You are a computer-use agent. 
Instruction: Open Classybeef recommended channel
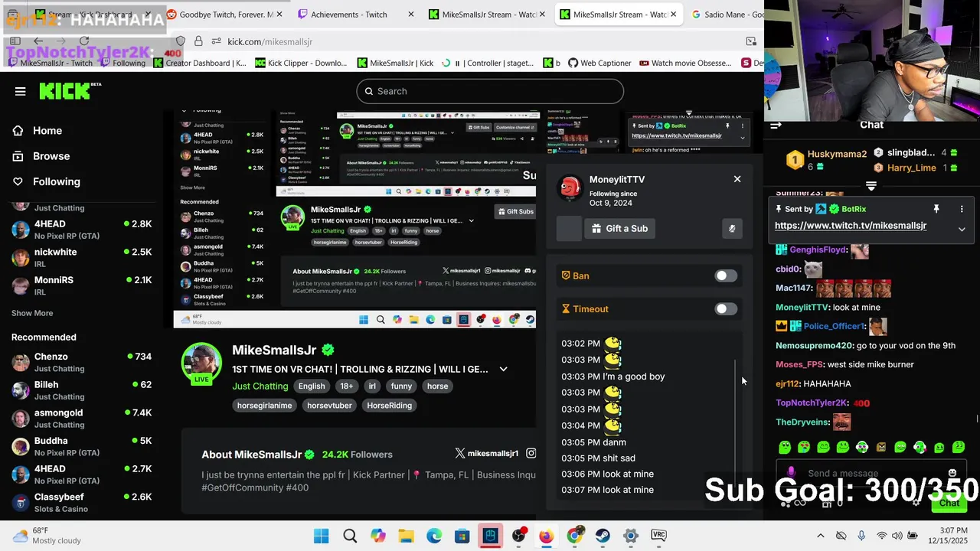coord(82,502)
